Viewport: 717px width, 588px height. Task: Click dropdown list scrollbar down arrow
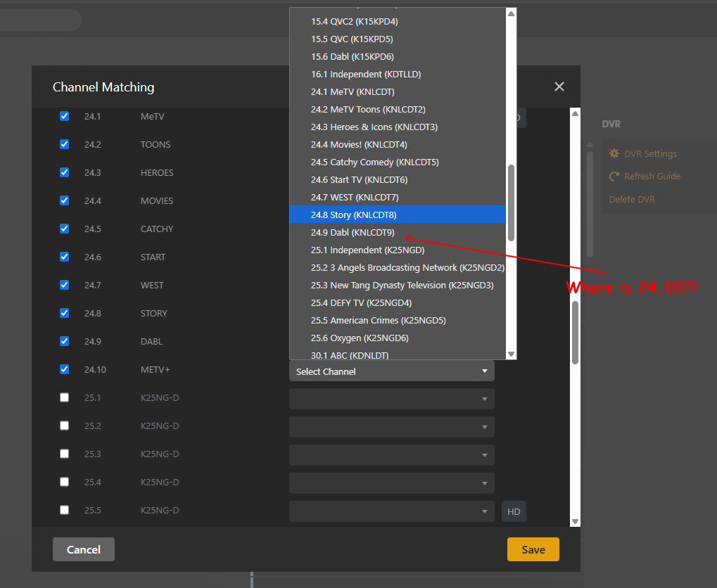pos(512,354)
